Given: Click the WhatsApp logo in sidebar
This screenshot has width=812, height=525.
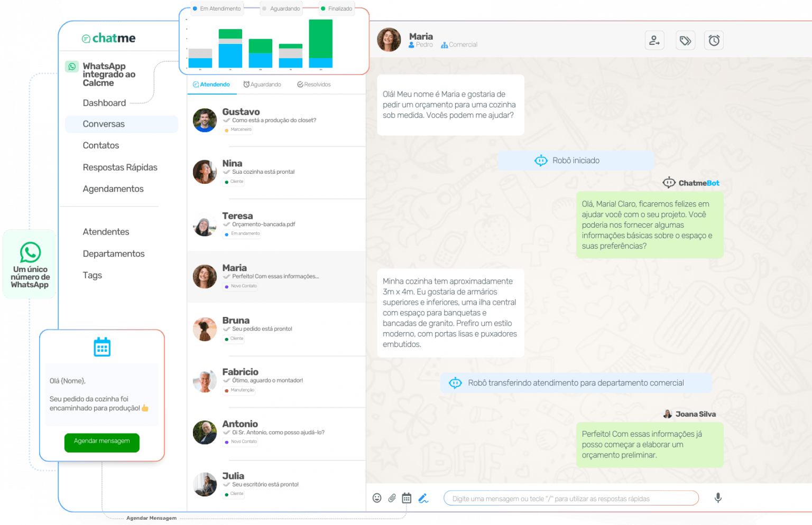Looking at the screenshot, I should pos(72,67).
